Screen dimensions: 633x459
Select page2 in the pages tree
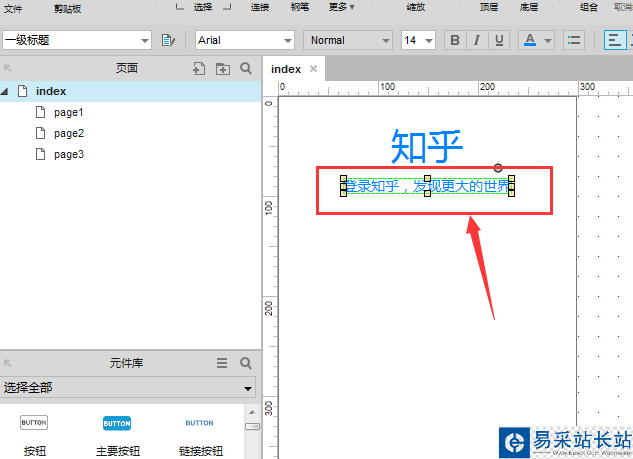click(x=69, y=133)
